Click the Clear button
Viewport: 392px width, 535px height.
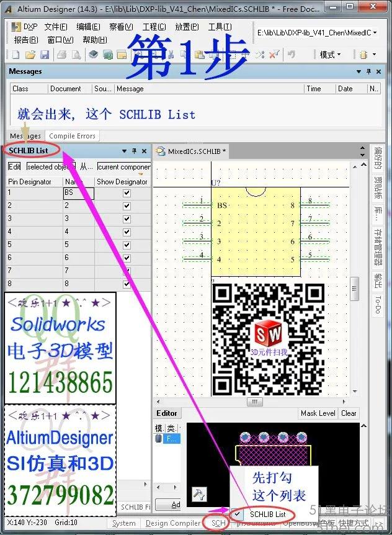click(349, 413)
